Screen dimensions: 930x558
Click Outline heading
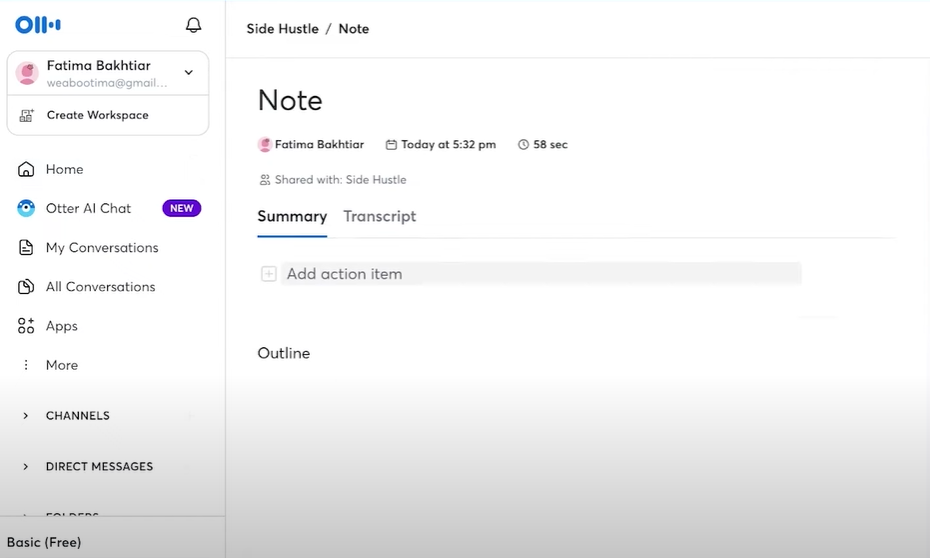(284, 353)
